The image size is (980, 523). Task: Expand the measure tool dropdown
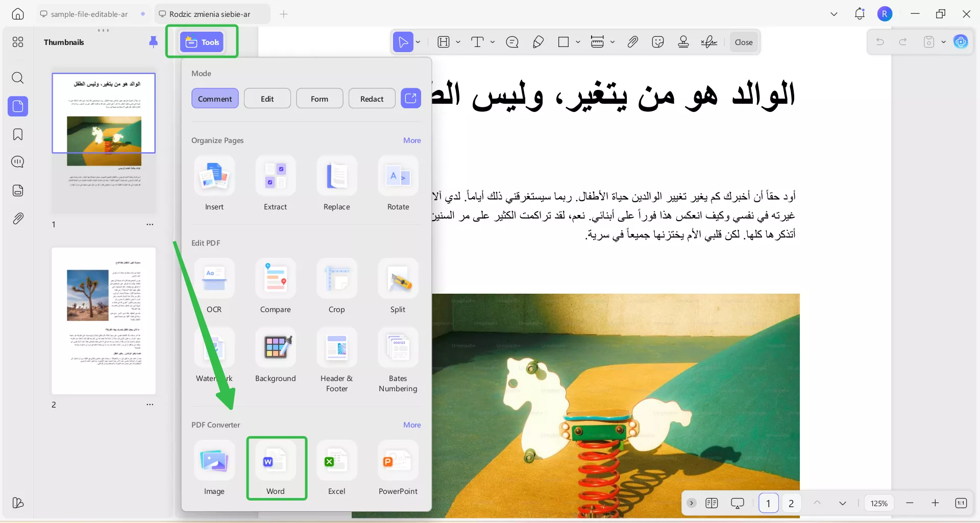click(612, 42)
